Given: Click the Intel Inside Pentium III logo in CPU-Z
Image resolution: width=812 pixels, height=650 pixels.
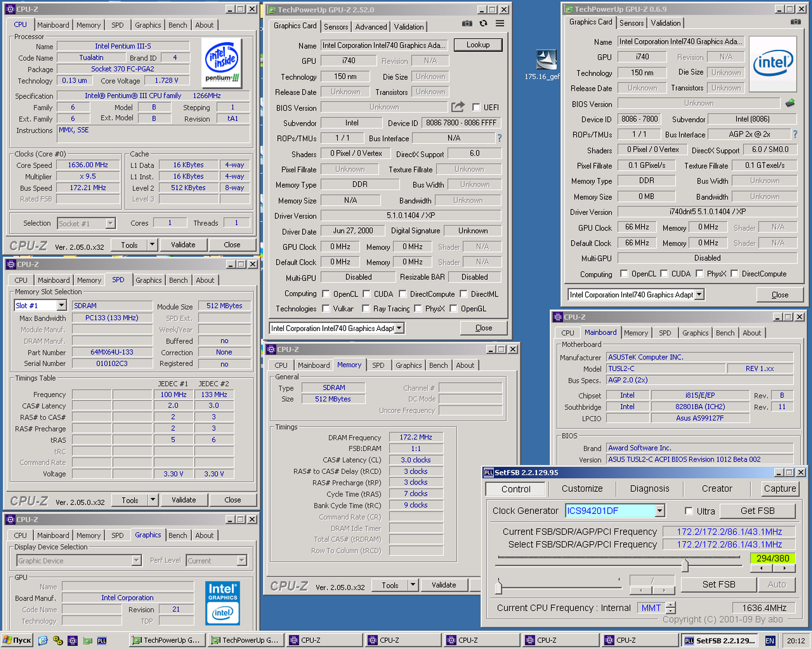Looking at the screenshot, I should pyautogui.click(x=221, y=63).
